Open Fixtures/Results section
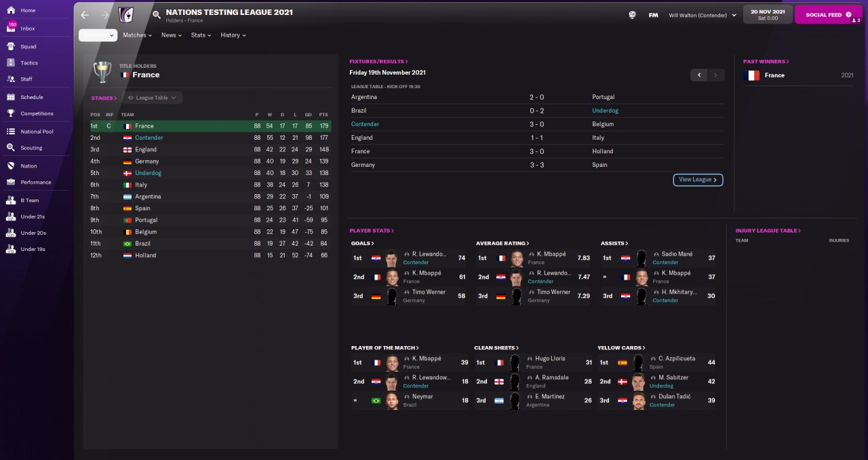Viewport: 868px width, 460px height. (379, 62)
